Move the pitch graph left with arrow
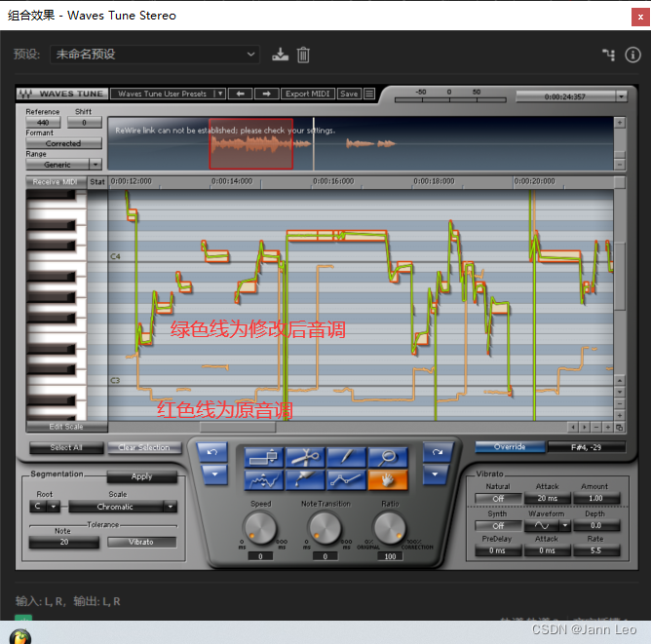The height and width of the screenshot is (644, 651). tap(573, 427)
